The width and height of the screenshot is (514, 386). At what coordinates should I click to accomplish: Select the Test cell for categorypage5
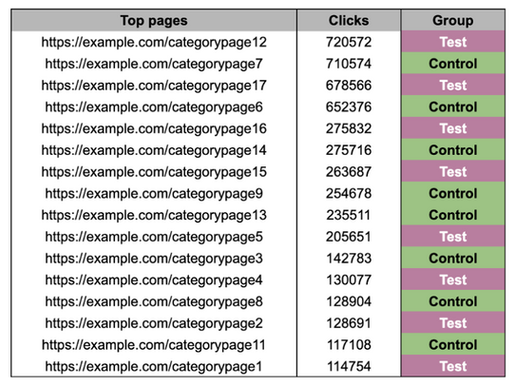(x=453, y=237)
